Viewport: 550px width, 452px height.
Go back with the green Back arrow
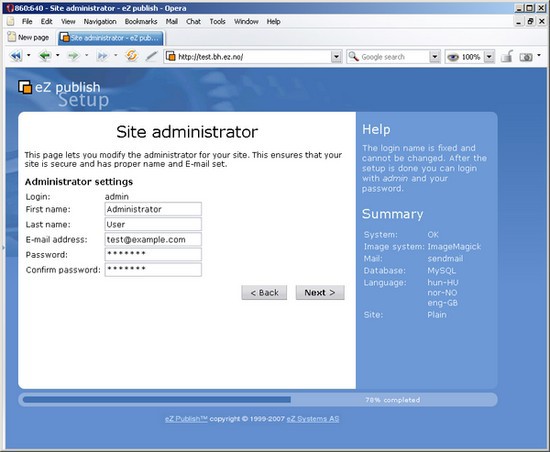click(45, 56)
